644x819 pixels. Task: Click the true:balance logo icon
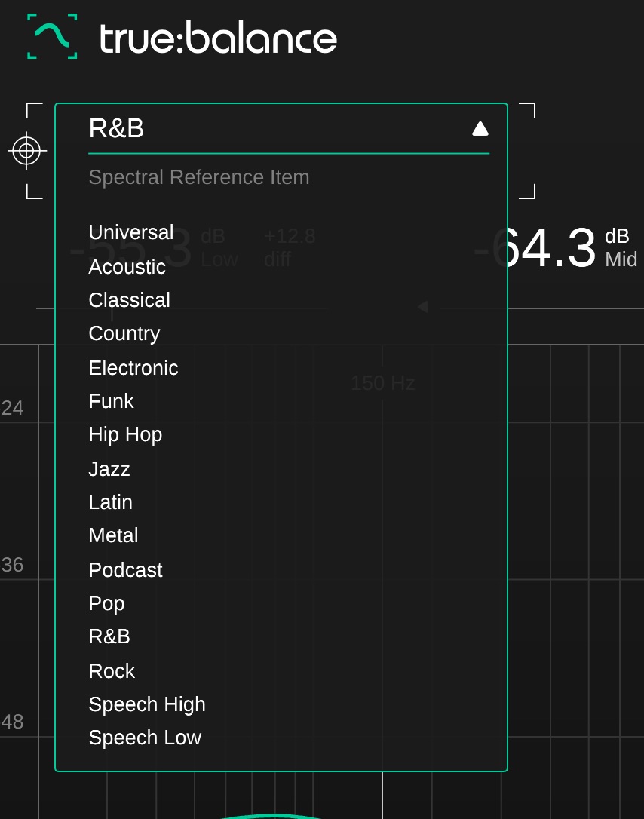52,36
